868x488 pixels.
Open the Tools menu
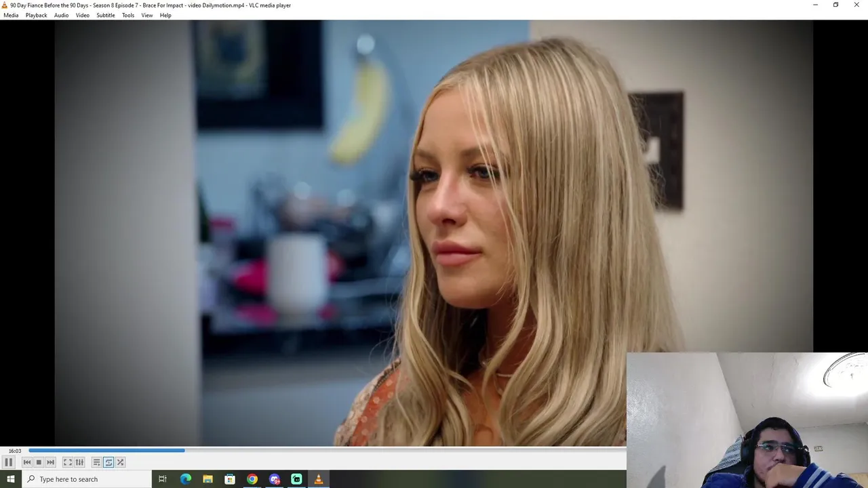[128, 15]
